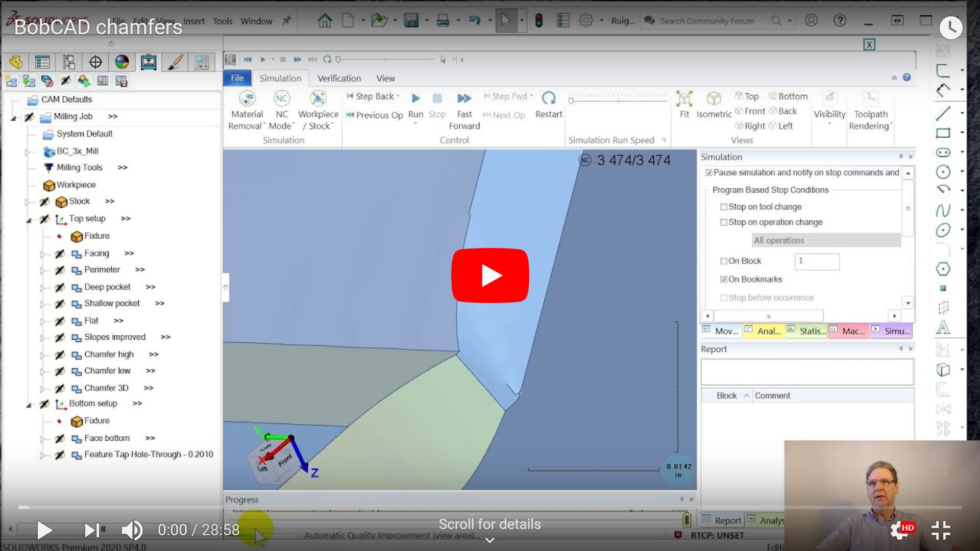Open YouTube player settings gear
980x551 pixels.
(x=900, y=530)
